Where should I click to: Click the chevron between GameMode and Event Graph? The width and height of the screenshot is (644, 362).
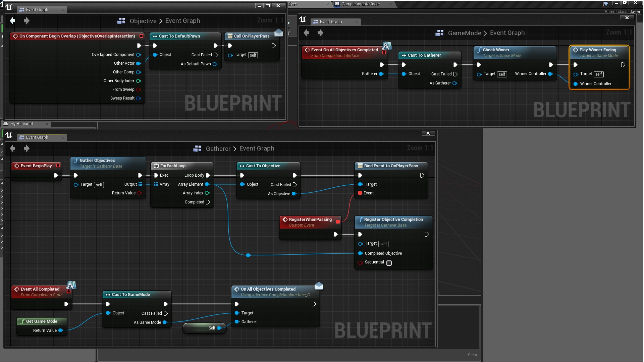click(485, 33)
